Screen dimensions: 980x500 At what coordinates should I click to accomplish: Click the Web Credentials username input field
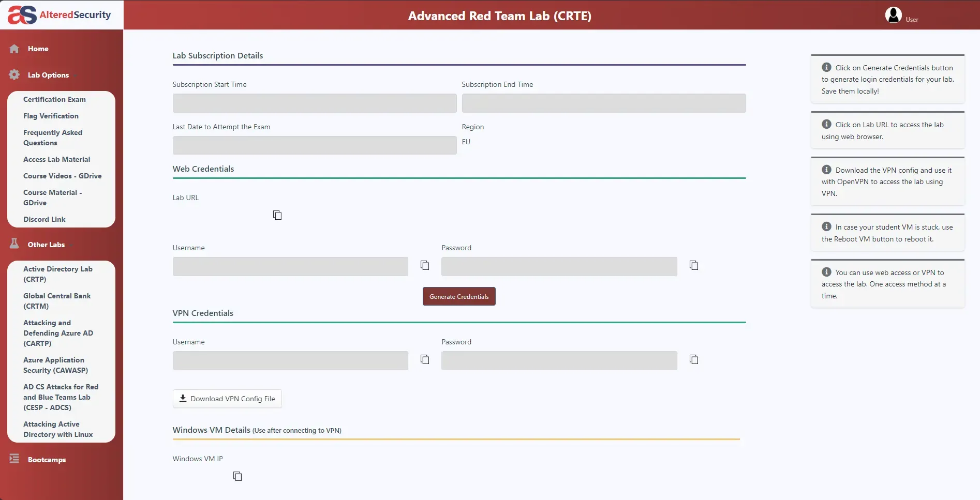290,266
